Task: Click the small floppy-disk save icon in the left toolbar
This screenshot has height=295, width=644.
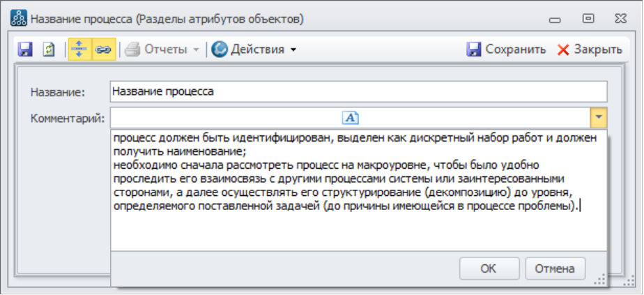Action: [26, 50]
